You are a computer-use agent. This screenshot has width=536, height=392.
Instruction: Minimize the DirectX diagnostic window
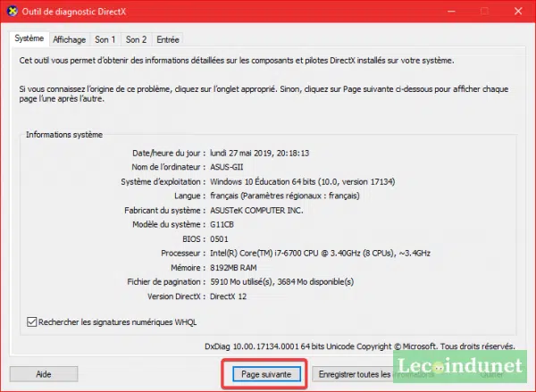click(x=451, y=12)
